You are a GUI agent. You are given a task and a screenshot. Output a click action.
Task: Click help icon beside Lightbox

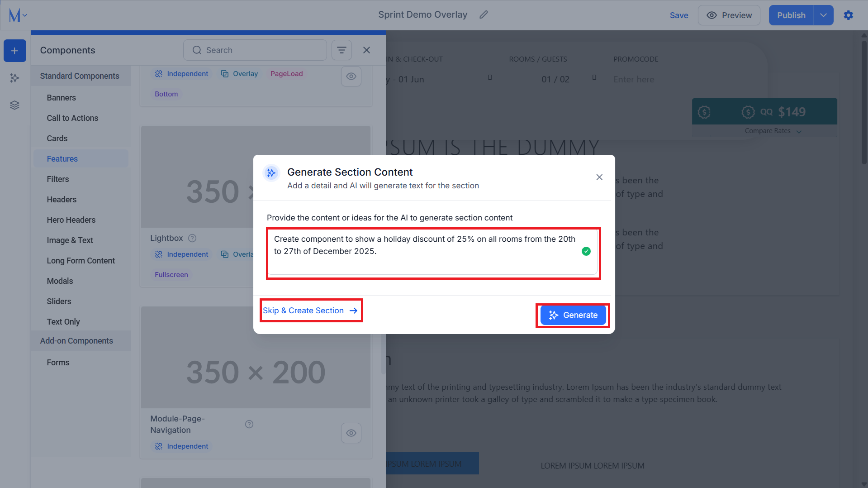[192, 238]
